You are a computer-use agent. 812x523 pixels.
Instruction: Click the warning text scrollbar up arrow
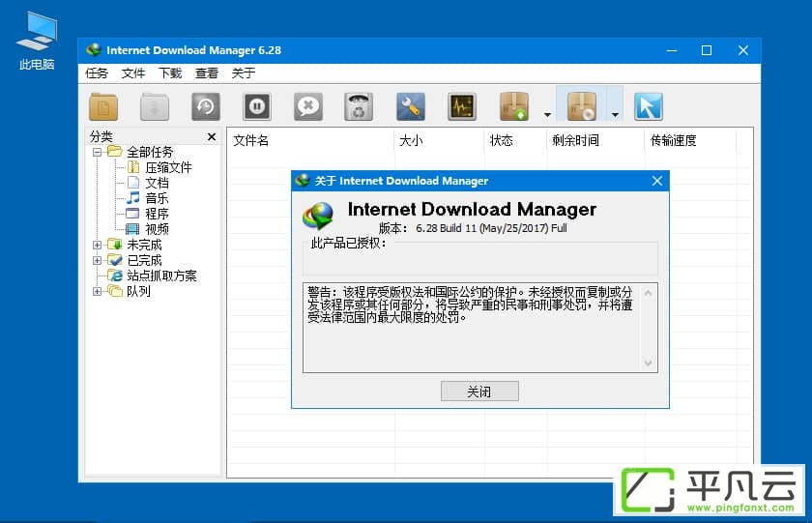coord(648,293)
